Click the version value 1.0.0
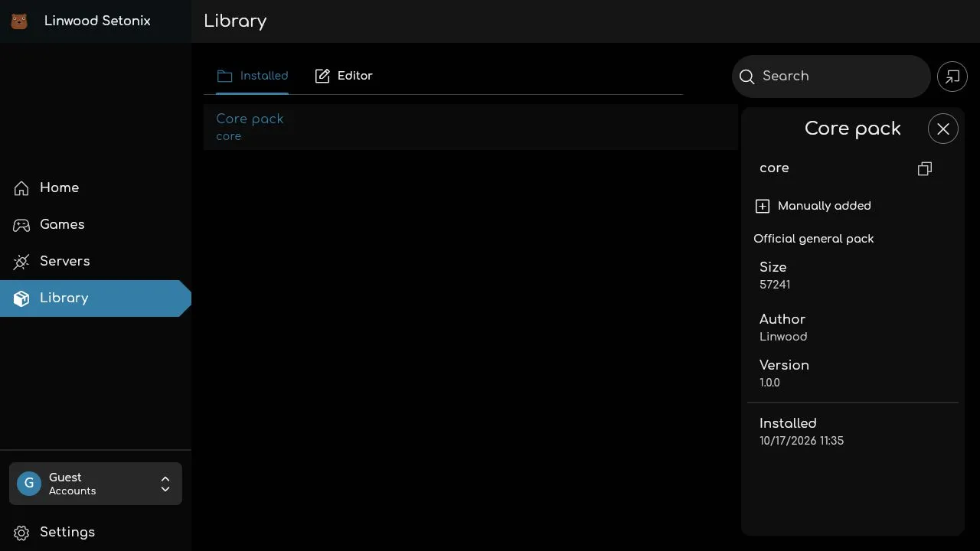The width and height of the screenshot is (980, 551). tap(769, 383)
